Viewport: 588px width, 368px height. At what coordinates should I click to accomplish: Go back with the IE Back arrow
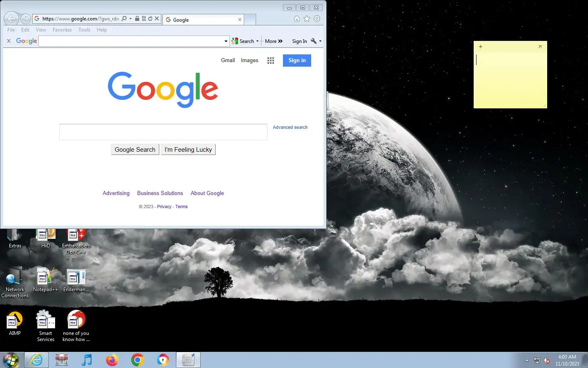tap(11, 18)
